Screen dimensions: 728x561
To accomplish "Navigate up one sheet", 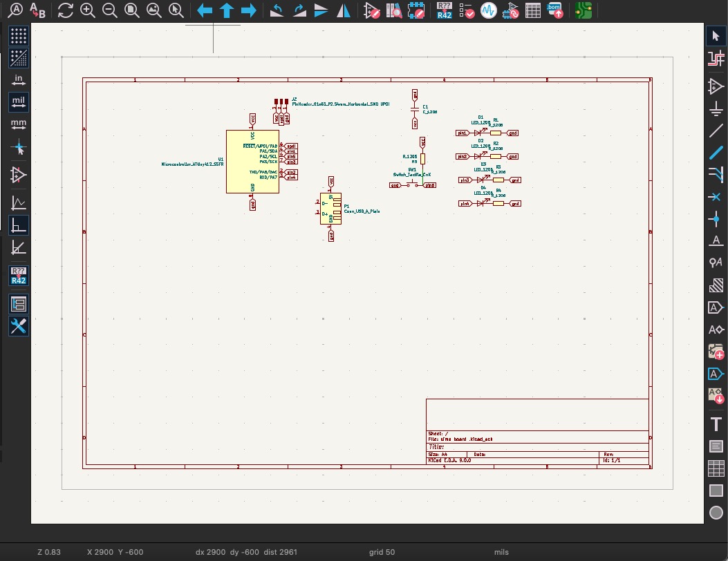I will point(227,10).
